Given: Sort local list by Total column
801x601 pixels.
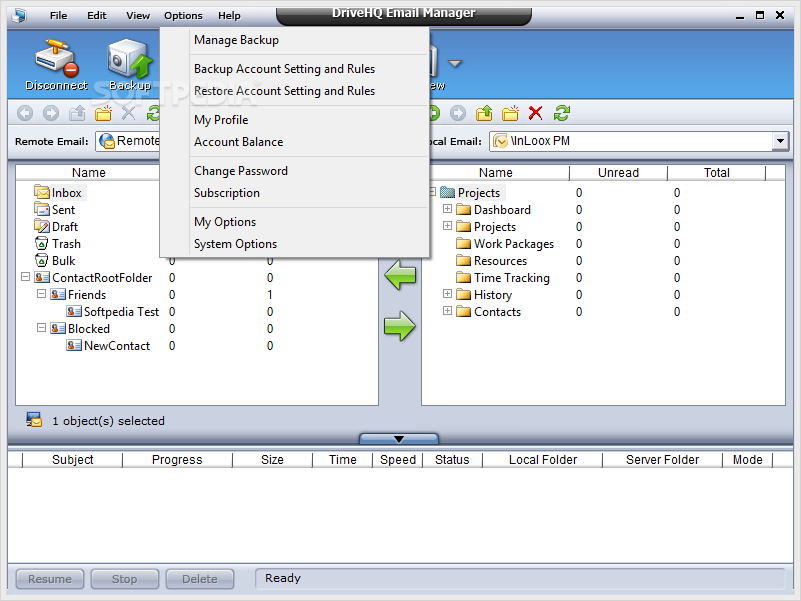Looking at the screenshot, I should [x=717, y=173].
